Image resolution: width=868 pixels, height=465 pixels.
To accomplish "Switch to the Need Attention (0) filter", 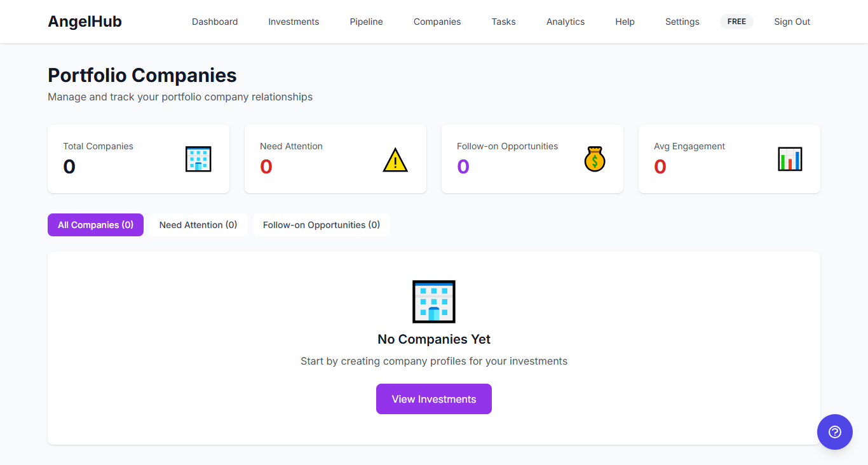I will click(x=198, y=224).
